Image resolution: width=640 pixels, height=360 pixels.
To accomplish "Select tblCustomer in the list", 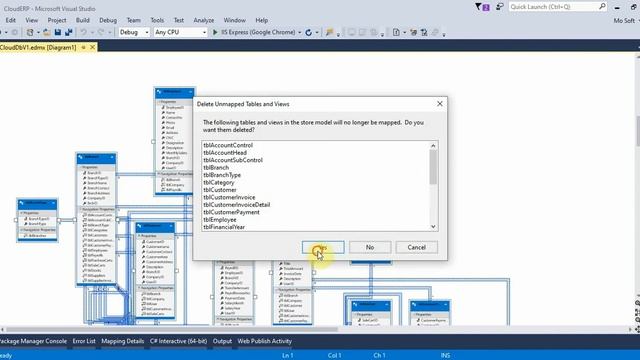I will [220, 190].
